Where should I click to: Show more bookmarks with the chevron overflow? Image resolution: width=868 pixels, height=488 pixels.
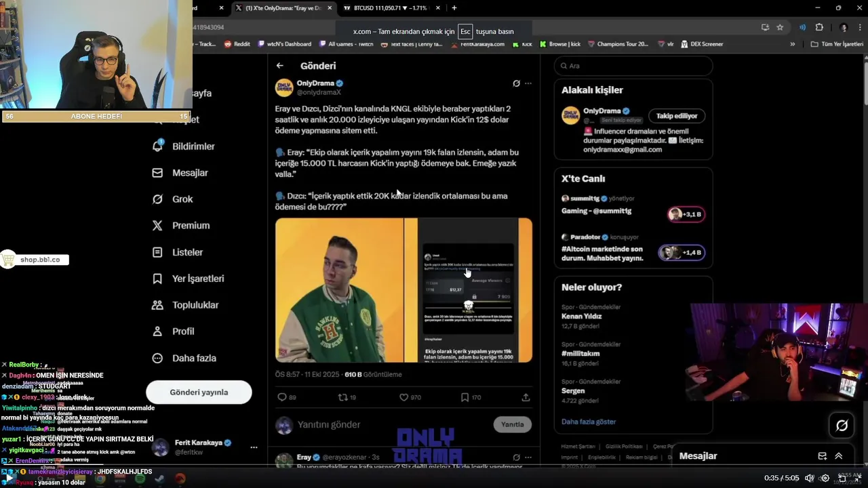[x=792, y=44]
